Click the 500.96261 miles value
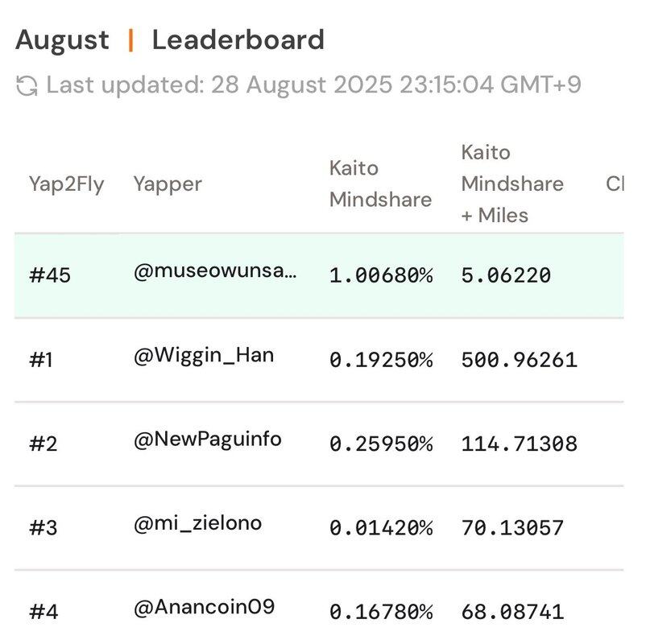This screenshot has height=644, width=646. tap(519, 361)
